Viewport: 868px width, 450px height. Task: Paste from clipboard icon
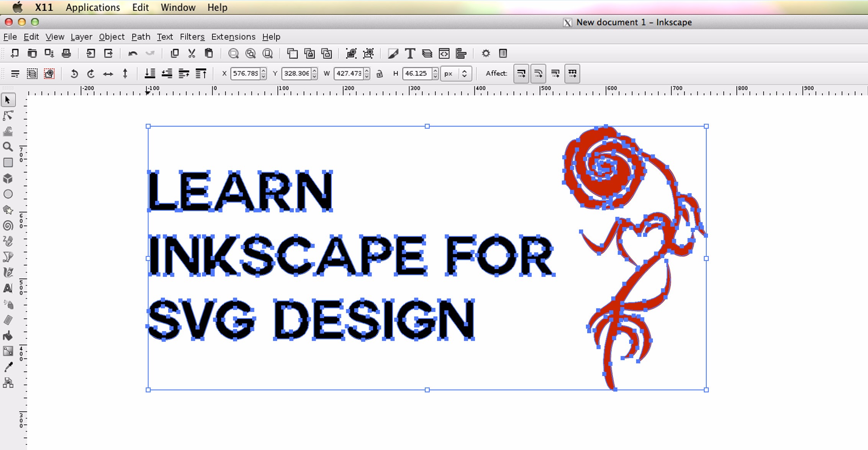point(209,53)
